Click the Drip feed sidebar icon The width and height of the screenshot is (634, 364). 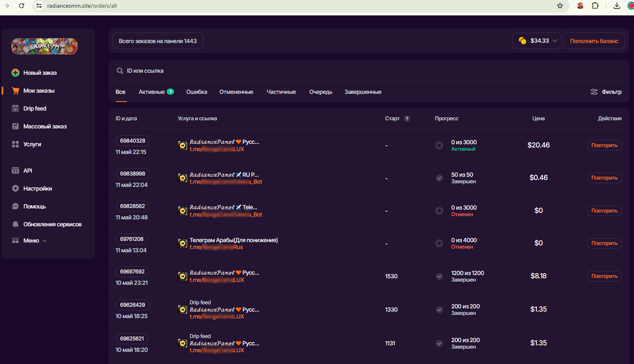[x=15, y=108]
